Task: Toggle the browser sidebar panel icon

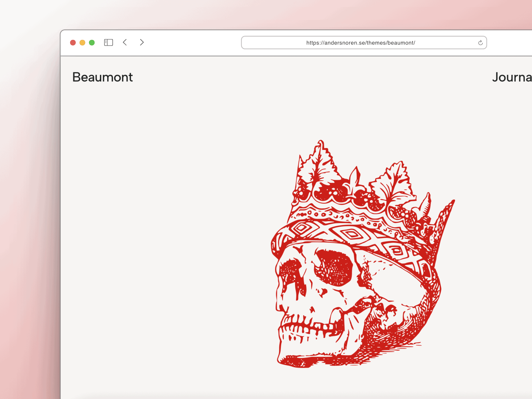Action: 108,42
